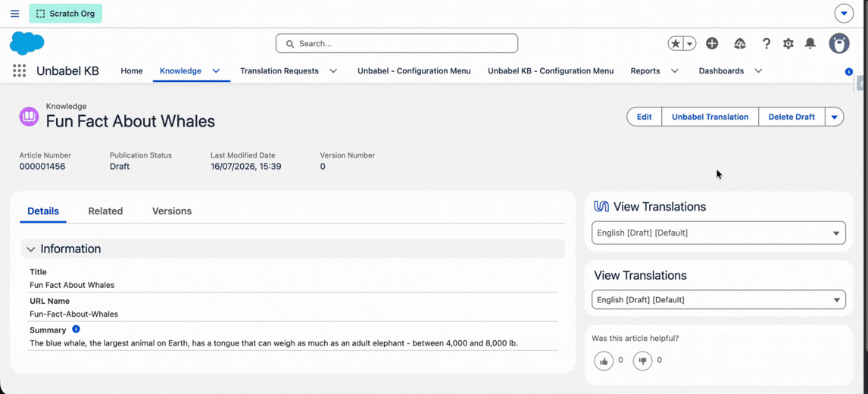The width and height of the screenshot is (868, 394).
Task: Click the thumbs down vote button
Action: 643,361
